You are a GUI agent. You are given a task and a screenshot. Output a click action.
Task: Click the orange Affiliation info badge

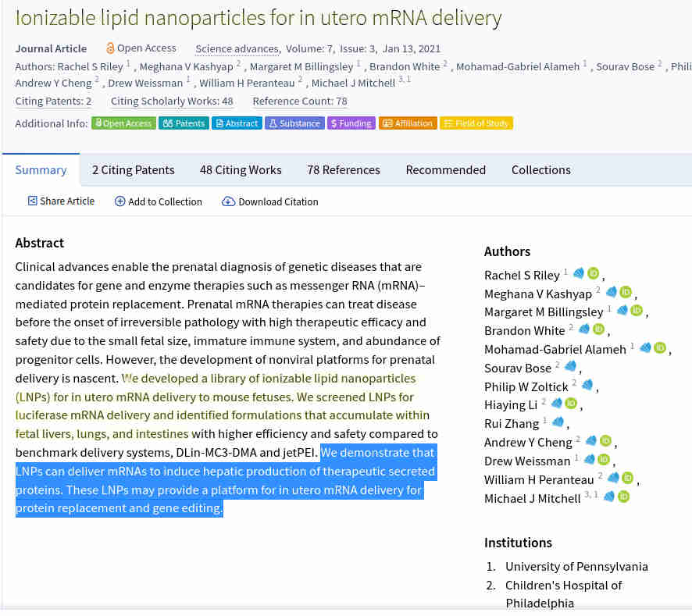408,123
